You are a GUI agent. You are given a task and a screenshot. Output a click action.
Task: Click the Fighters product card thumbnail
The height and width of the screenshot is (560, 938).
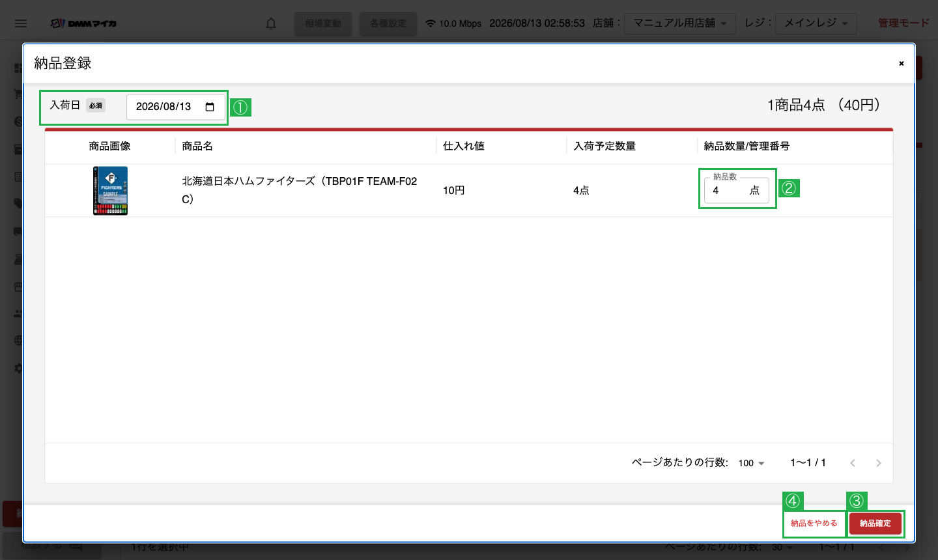110,191
